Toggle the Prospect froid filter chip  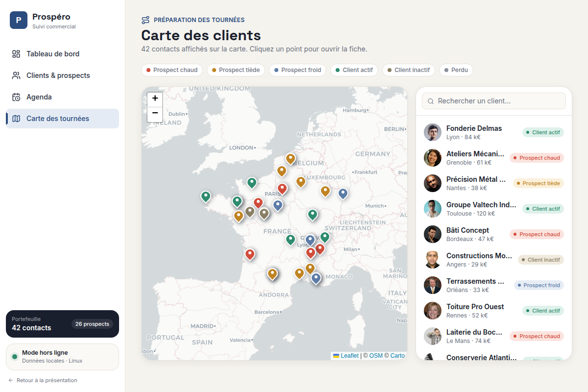(297, 70)
